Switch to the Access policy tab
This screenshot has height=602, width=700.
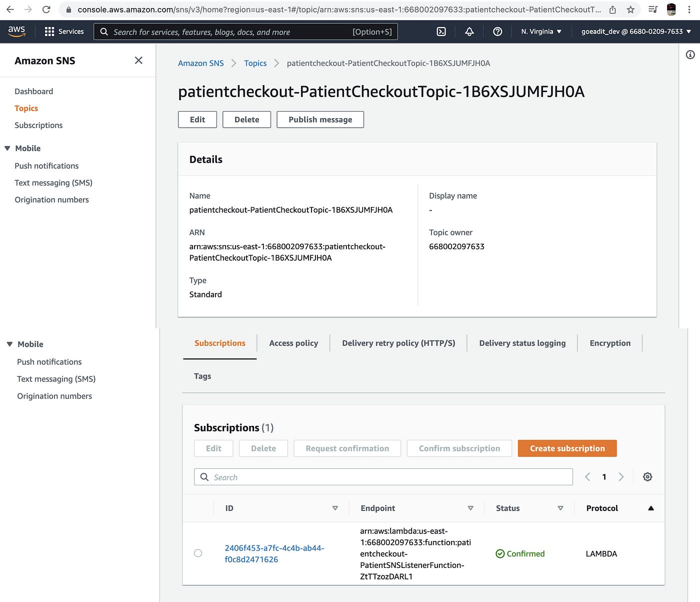coord(293,343)
